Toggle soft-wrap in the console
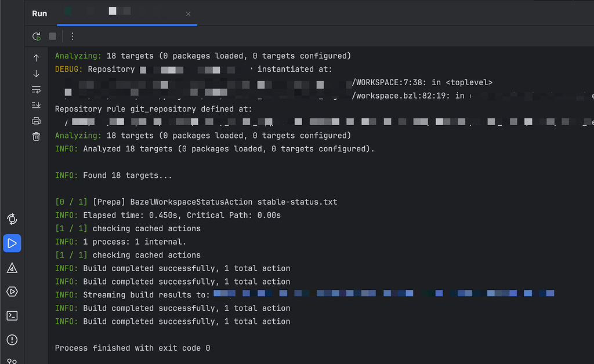Image resolution: width=594 pixels, height=364 pixels. click(36, 90)
